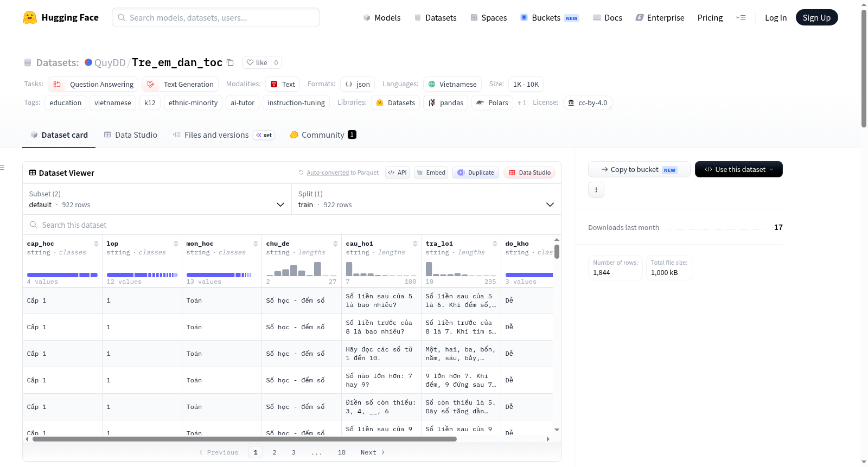This screenshot has width=868, height=467.
Task: Click the Duplicate button
Action: point(476,172)
